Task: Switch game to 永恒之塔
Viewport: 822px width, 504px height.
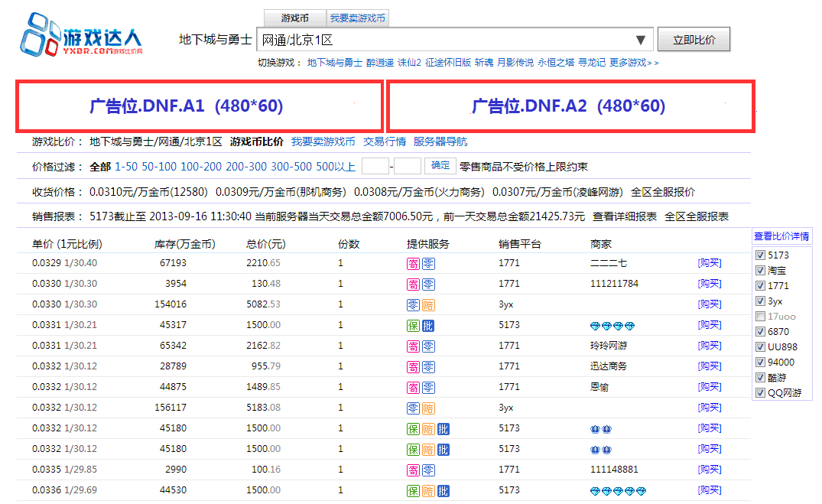Action: tap(556, 63)
